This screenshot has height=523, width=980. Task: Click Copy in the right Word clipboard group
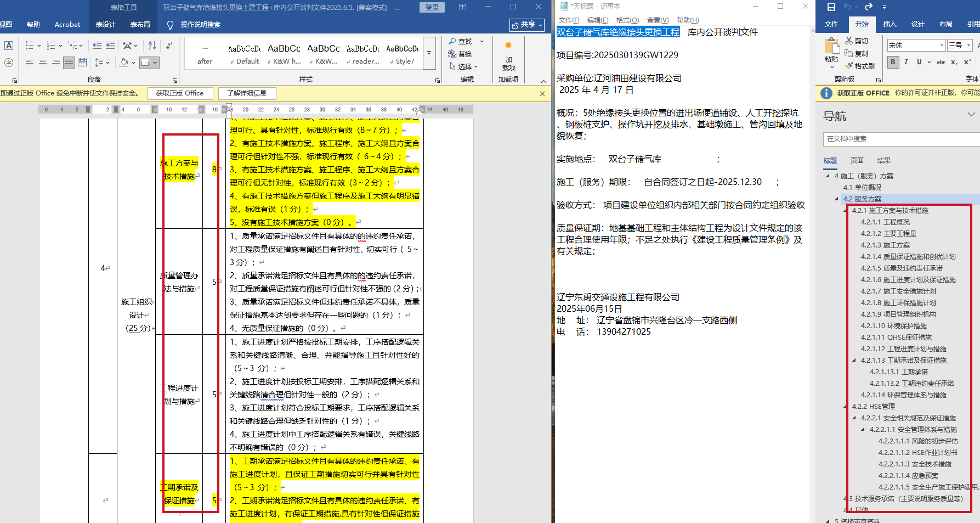tap(857, 54)
